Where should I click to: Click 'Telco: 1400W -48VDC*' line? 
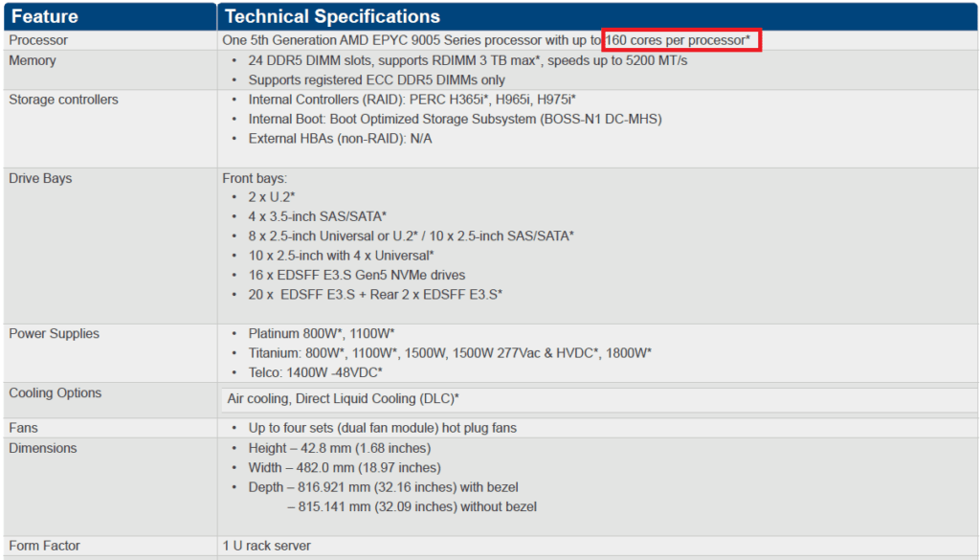[x=315, y=372]
